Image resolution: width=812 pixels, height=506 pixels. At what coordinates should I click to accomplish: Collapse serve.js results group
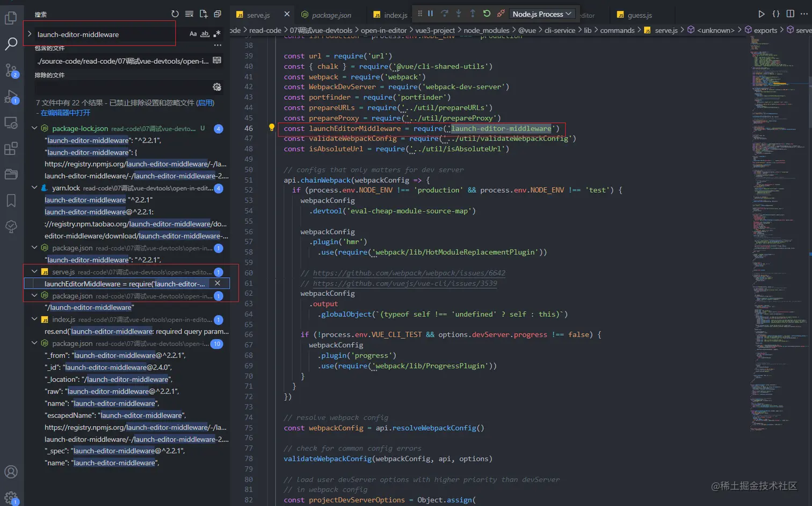(x=34, y=272)
